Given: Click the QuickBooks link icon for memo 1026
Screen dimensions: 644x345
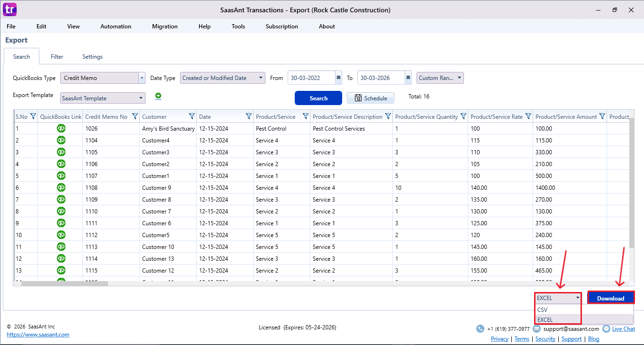Looking at the screenshot, I should (61, 128).
